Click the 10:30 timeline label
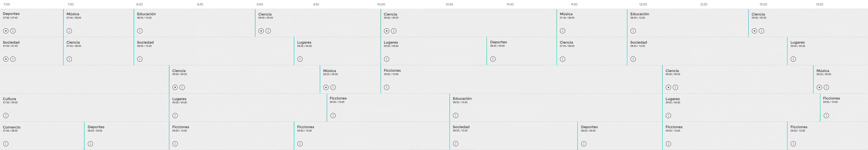This screenshot has height=150, width=868. [449, 4]
